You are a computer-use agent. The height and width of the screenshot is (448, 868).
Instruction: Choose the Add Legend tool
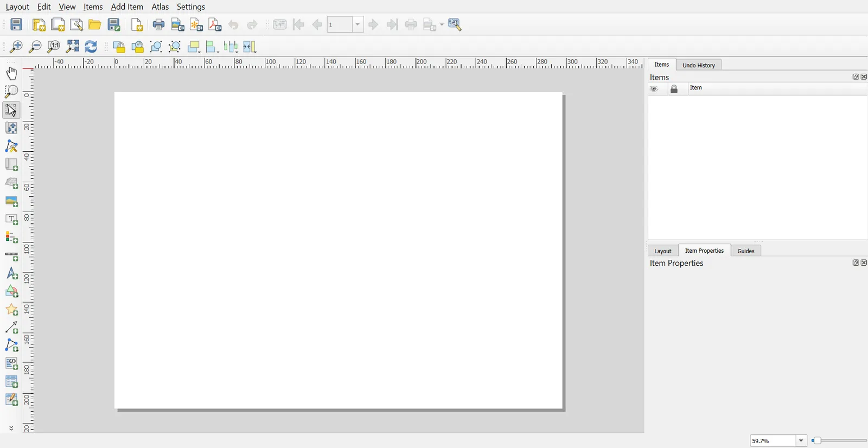tap(11, 237)
